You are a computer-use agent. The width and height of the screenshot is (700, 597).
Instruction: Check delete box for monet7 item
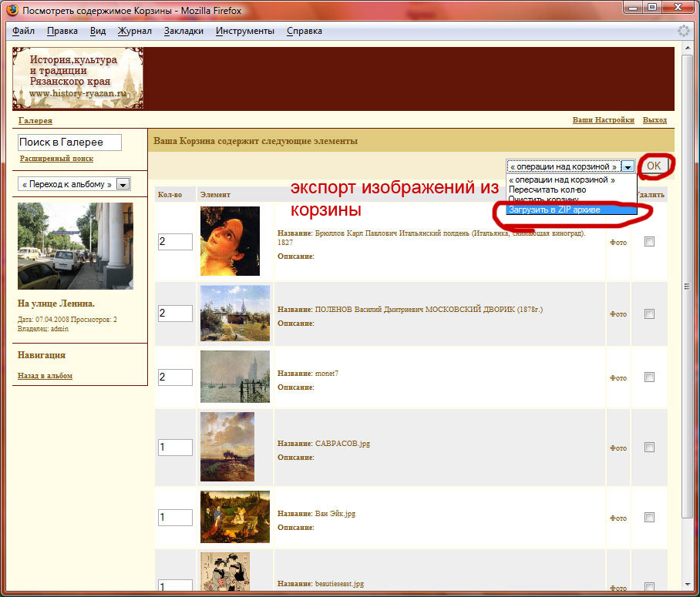coord(649,377)
